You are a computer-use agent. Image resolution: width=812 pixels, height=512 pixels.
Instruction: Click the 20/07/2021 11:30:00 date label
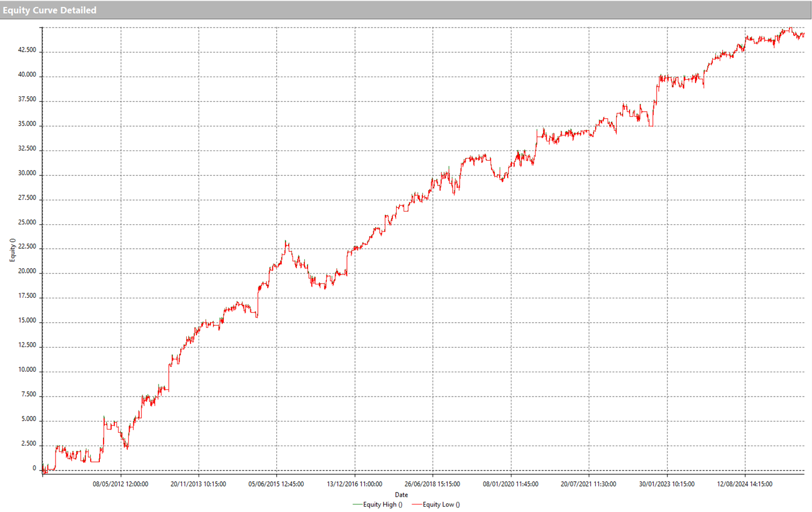588,484
